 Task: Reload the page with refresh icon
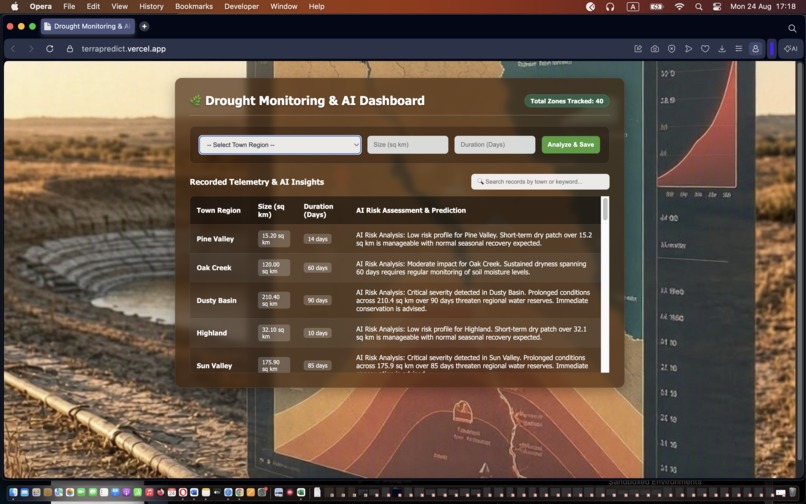50,49
